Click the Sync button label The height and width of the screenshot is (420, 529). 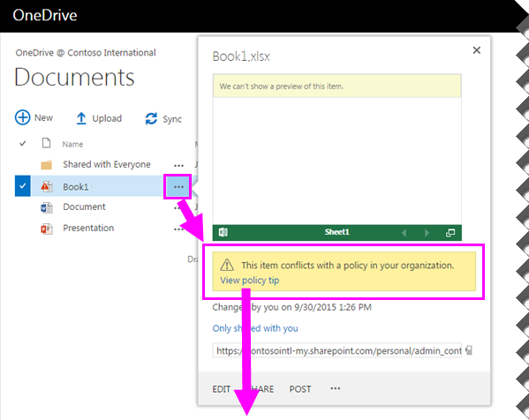pyautogui.click(x=172, y=119)
